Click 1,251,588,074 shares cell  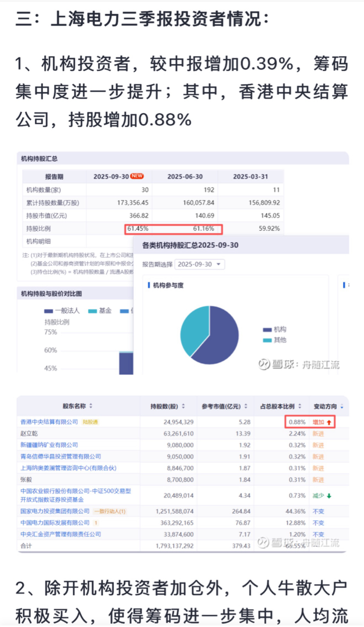pyautogui.click(x=174, y=511)
